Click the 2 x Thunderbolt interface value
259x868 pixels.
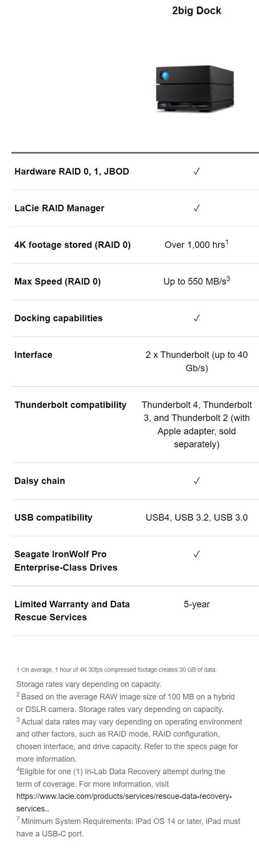click(x=196, y=361)
